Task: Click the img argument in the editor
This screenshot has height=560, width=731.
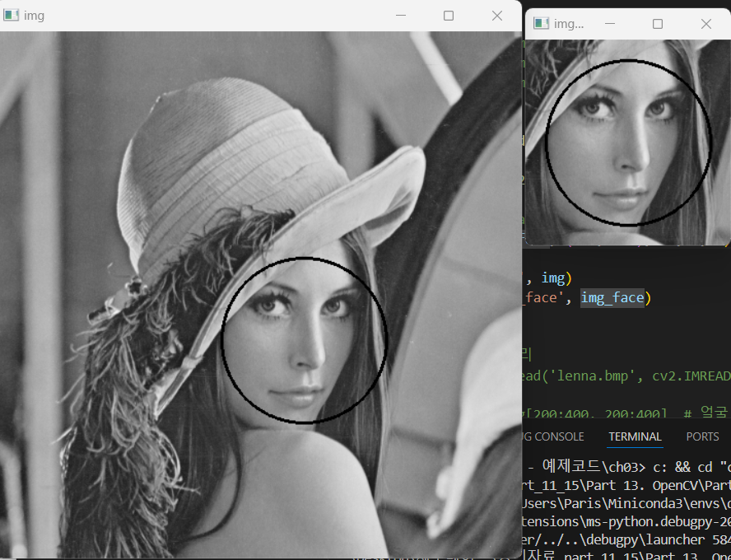Action: [x=553, y=278]
